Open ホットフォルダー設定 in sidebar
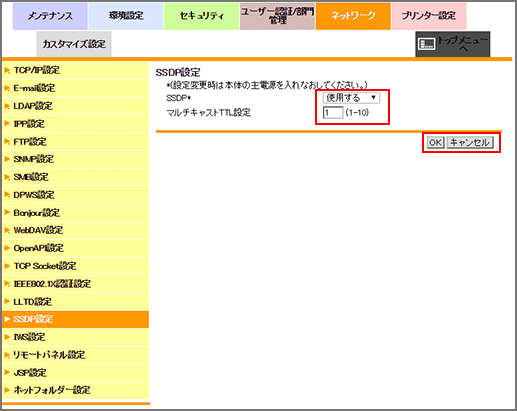The image size is (517, 411). 75,390
